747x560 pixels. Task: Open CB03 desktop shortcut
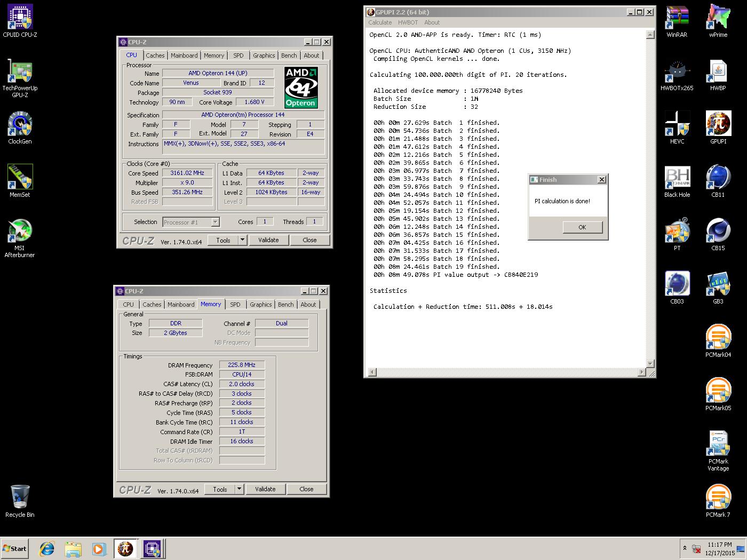(x=677, y=288)
